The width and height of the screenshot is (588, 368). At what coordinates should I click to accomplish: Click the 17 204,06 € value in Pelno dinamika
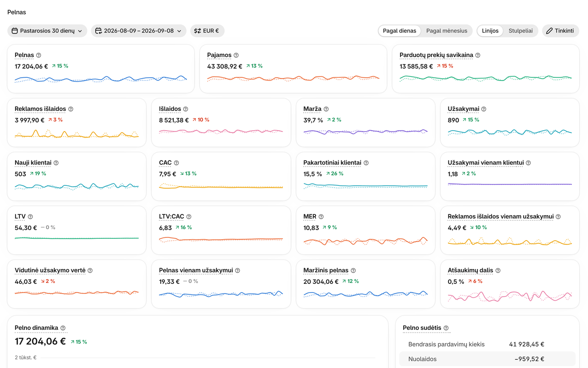pyautogui.click(x=40, y=341)
